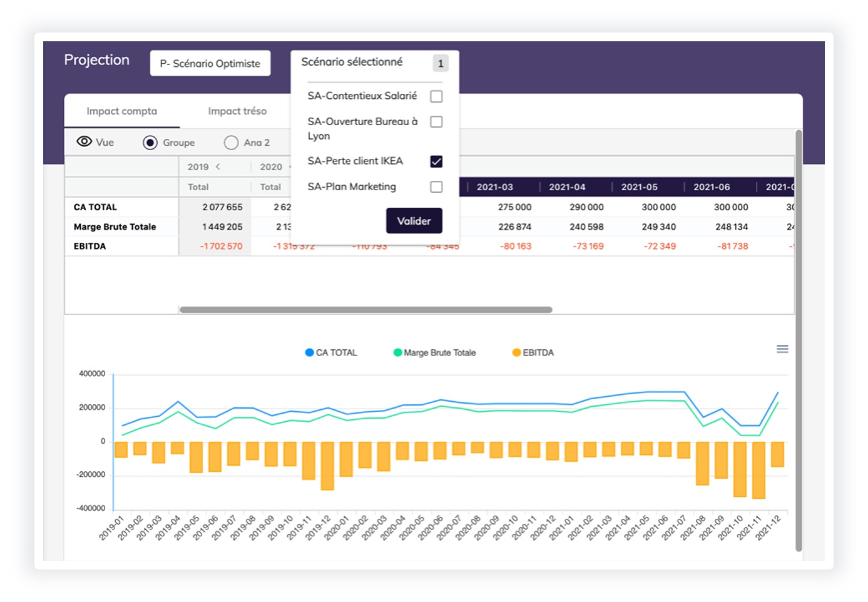The image size is (868, 602).
Task: Click the CA TOTAL value 290 000
Action: [586, 207]
